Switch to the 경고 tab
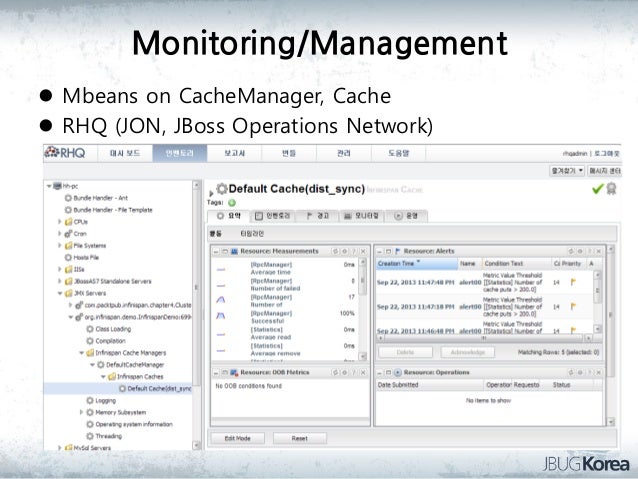Screen dimensions: 638x479 click(x=317, y=216)
